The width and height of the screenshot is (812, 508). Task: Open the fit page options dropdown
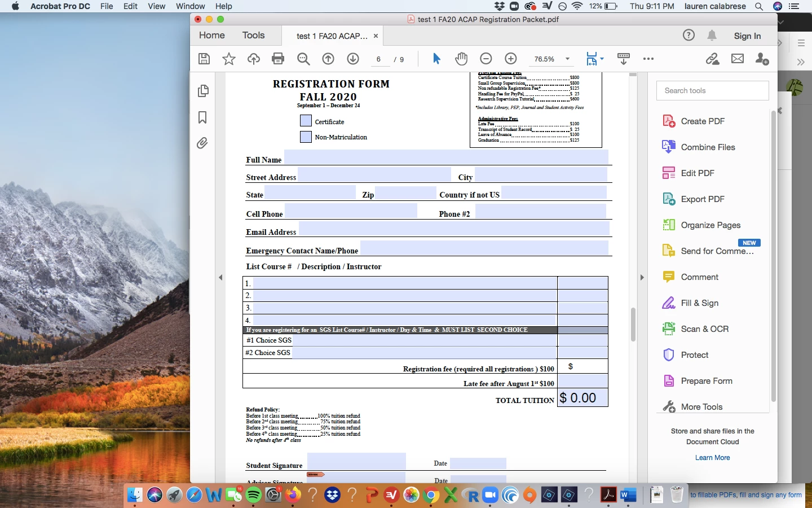pyautogui.click(x=602, y=59)
